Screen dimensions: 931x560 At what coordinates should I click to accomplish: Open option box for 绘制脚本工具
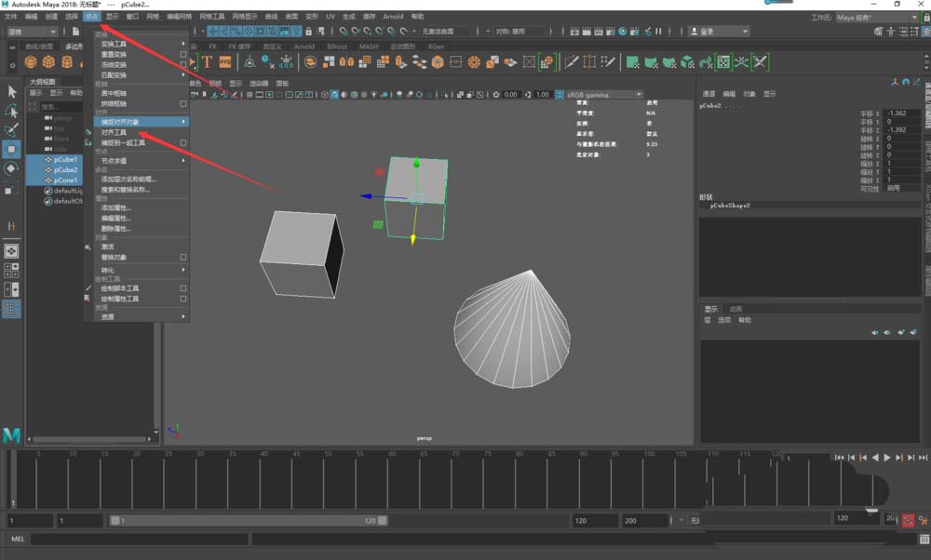(x=183, y=288)
